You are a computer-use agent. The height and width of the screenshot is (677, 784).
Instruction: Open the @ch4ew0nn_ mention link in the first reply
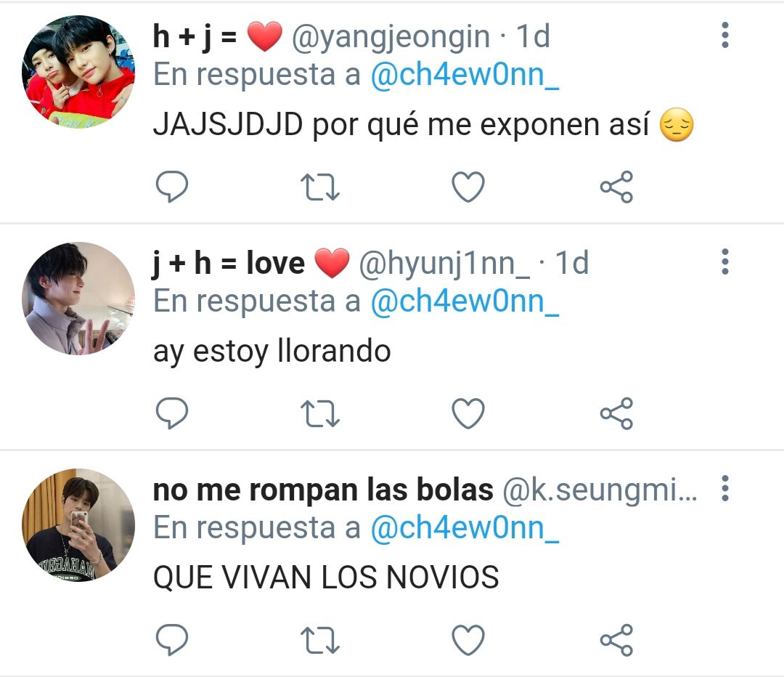(465, 75)
